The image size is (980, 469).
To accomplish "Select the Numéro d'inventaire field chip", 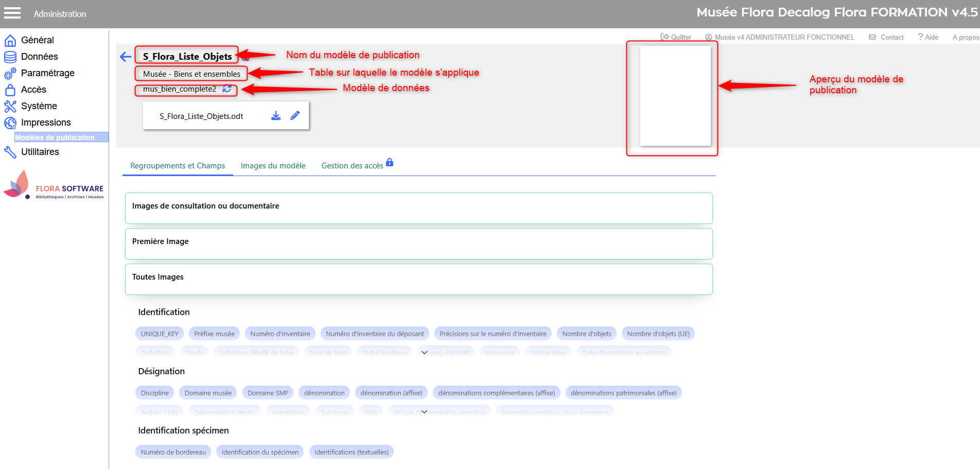I will pos(280,334).
